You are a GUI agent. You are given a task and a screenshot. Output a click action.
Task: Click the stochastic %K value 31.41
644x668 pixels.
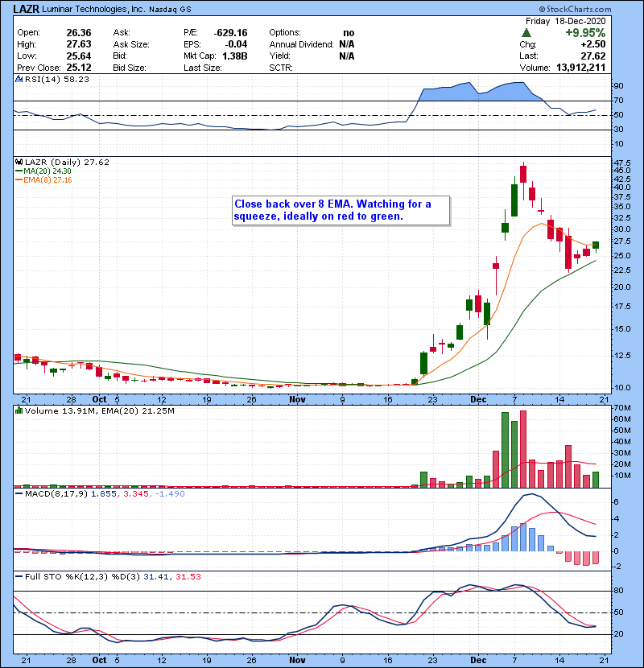coord(156,577)
